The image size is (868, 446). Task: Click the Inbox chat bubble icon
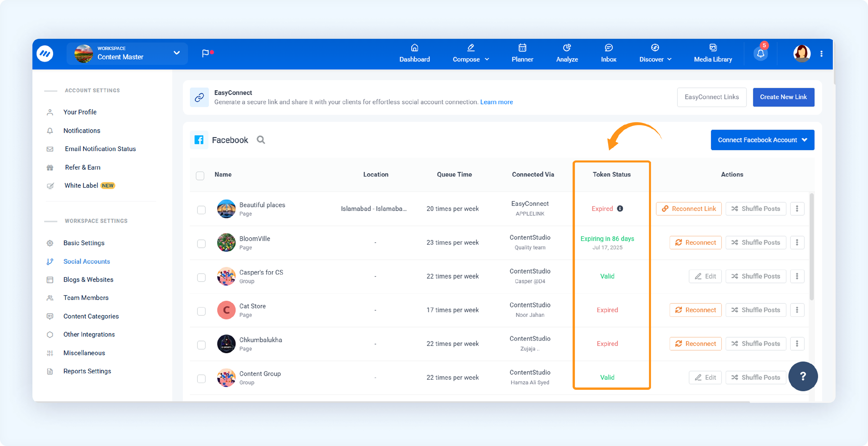(x=608, y=47)
